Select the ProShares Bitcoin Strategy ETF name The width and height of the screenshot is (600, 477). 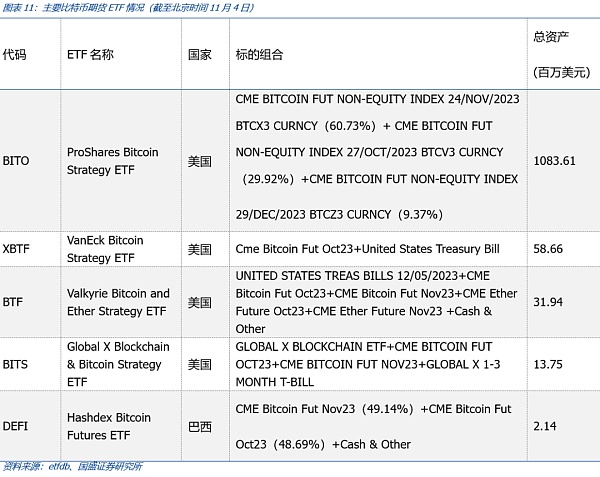click(x=113, y=160)
